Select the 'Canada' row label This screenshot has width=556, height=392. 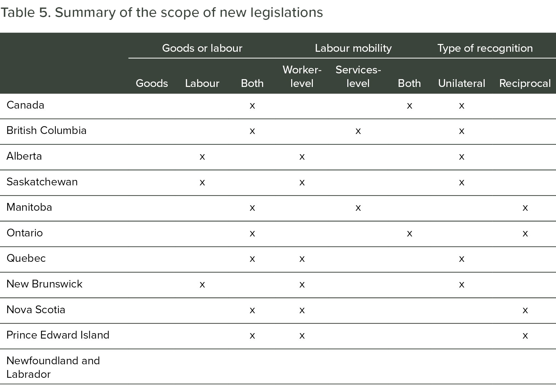click(25, 105)
